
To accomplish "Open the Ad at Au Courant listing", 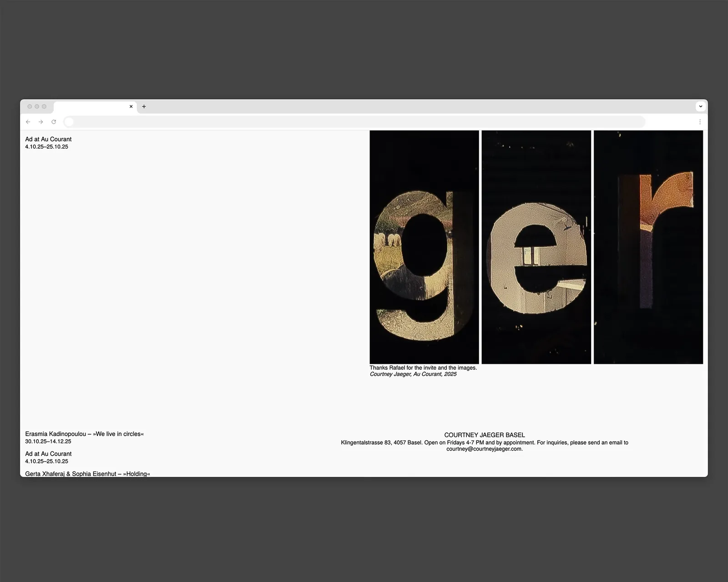I will coord(48,453).
